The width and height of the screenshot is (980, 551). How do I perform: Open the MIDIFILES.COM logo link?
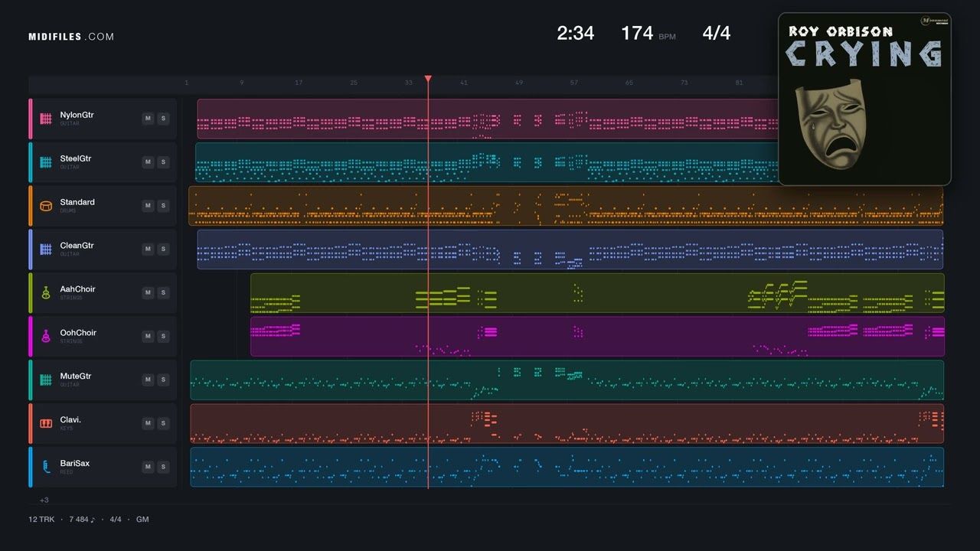tap(71, 37)
